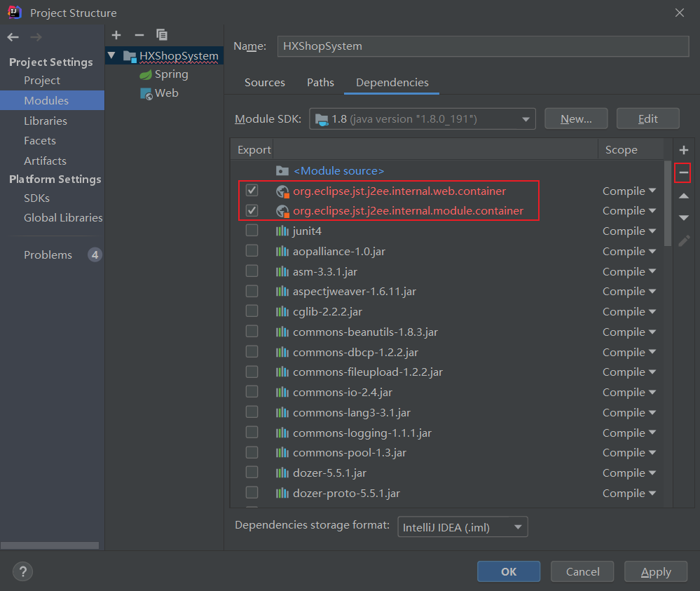The image size is (700, 591).
Task: Remove the selected dependency with the minus icon
Action: pyautogui.click(x=683, y=172)
